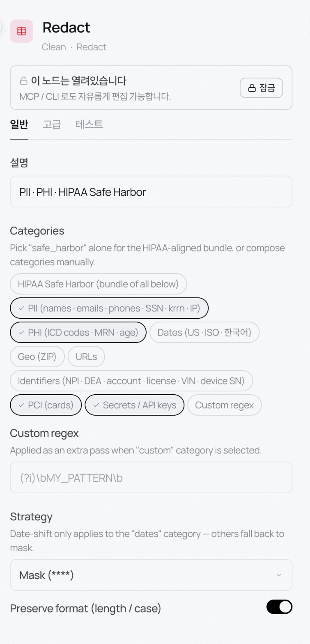The height and width of the screenshot is (644, 310).
Task: Click the pink Redact node table icon
Action: point(21,31)
